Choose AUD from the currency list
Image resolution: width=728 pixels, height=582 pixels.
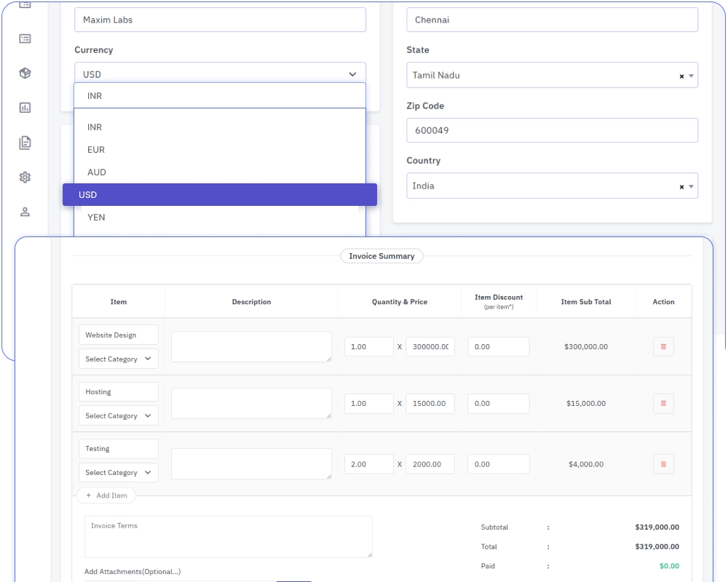(220, 172)
